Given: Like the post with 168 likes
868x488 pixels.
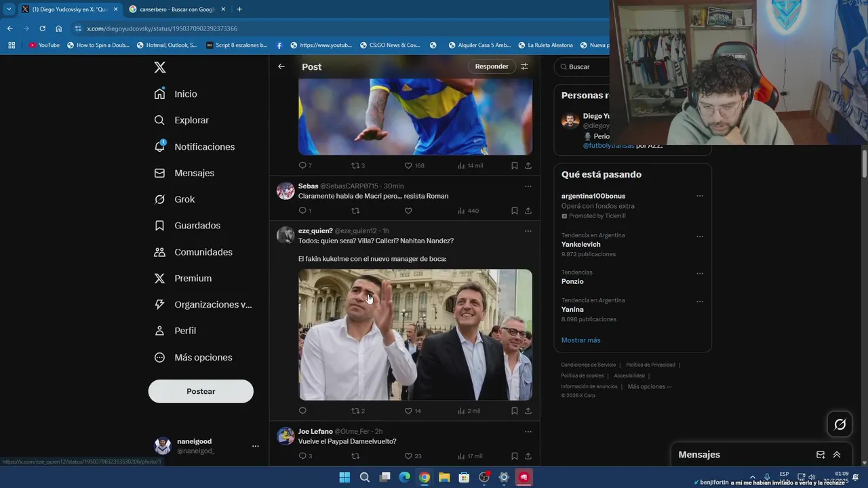Looking at the screenshot, I should point(414,165).
